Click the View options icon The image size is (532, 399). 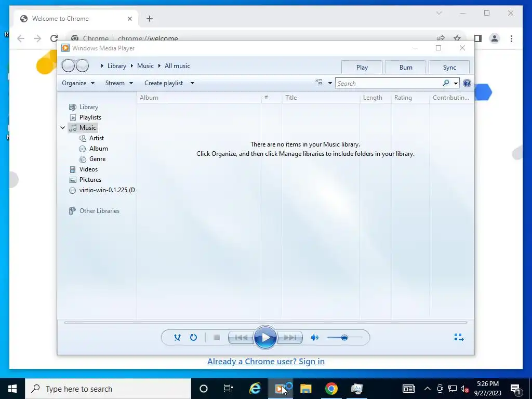point(318,83)
